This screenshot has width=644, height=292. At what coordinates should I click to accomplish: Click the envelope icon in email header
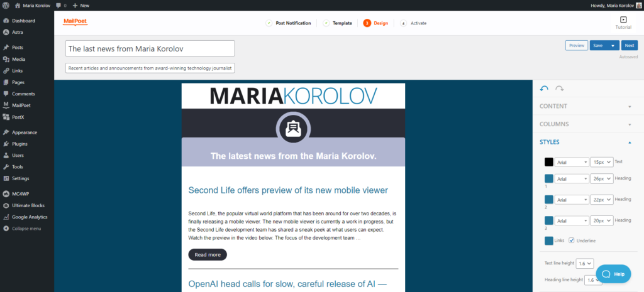[293, 129]
